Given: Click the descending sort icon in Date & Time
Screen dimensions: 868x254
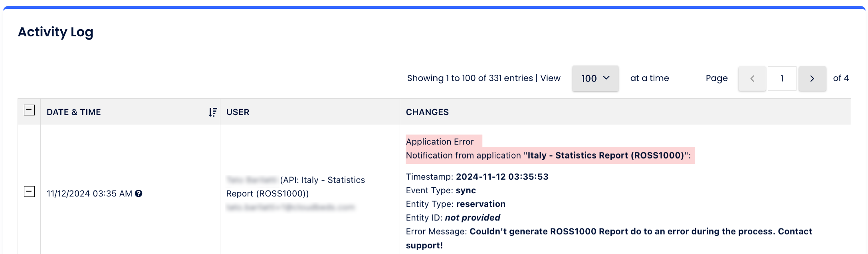Looking at the screenshot, I should [213, 112].
